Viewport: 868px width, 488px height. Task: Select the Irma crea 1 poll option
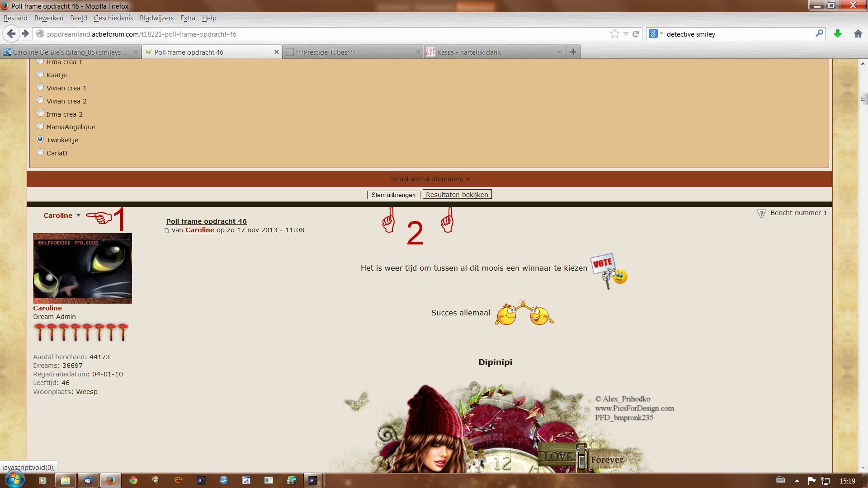pyautogui.click(x=40, y=61)
